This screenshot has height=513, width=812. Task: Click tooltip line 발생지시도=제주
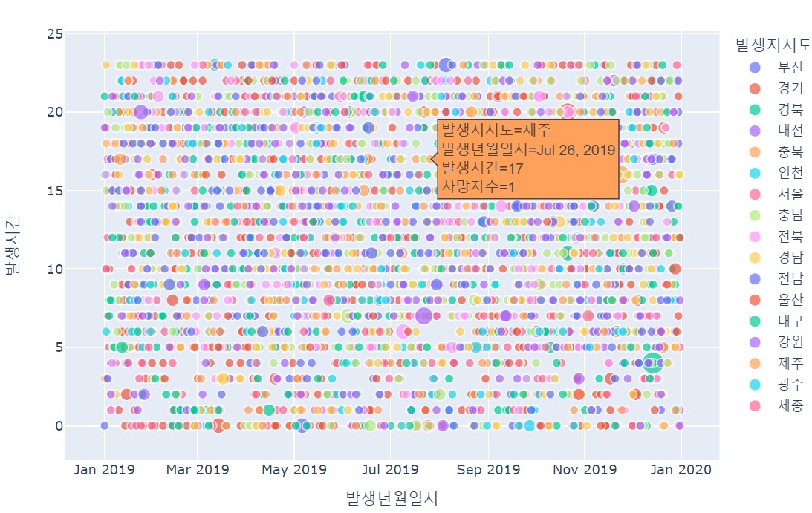pyautogui.click(x=496, y=130)
